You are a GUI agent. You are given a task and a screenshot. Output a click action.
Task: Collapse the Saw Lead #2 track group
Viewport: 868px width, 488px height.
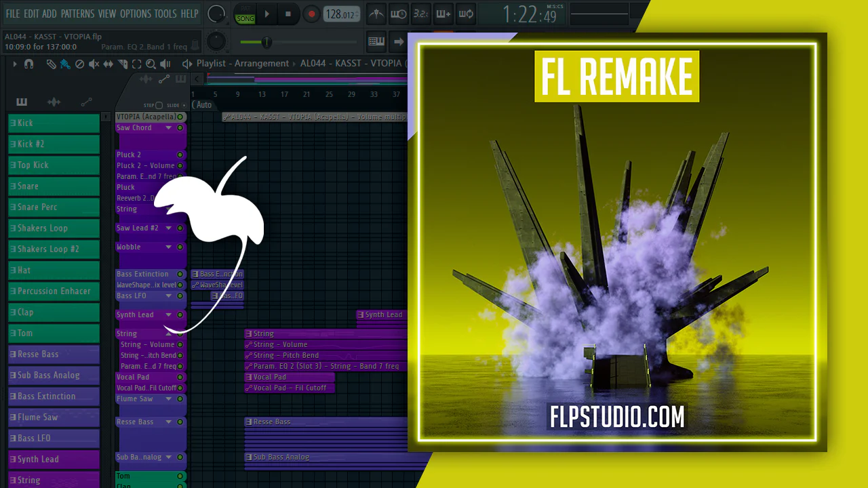(x=169, y=228)
